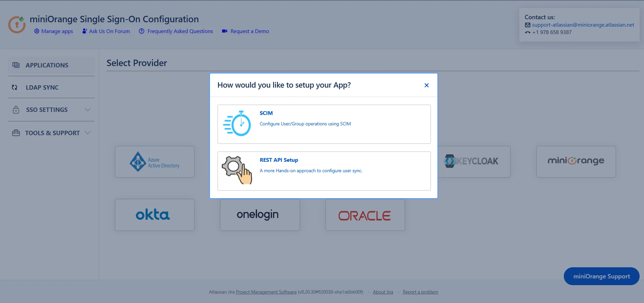Click REST API hands-on description text
Viewport: 644px width, 303px height.
(x=311, y=171)
